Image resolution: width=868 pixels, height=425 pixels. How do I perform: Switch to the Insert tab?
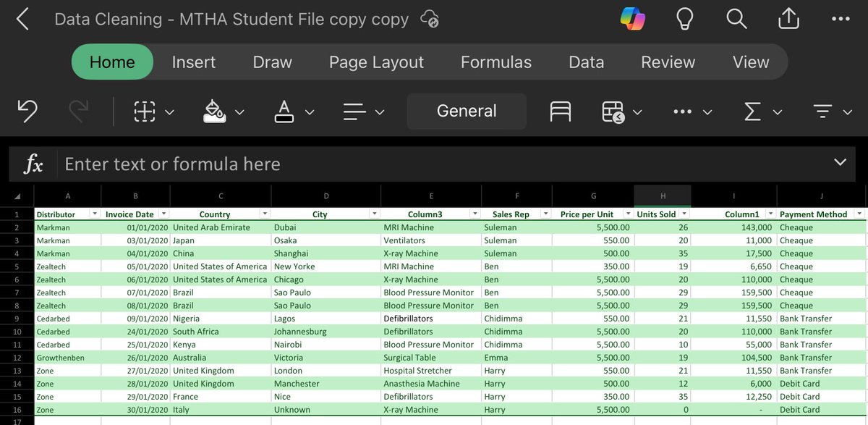pos(194,62)
